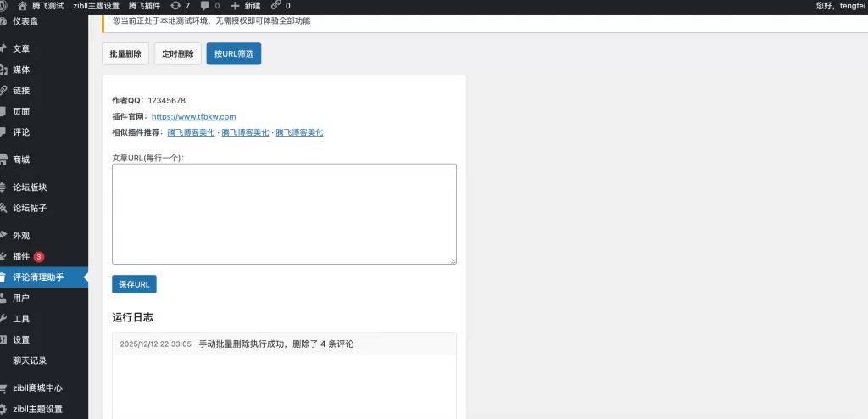
Task: Switch to the 定时删除 tab
Action: click(x=178, y=53)
